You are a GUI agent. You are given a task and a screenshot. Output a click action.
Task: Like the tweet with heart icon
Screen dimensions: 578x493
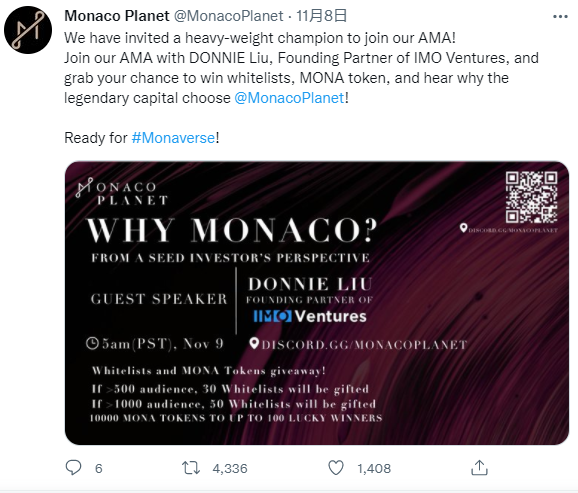(336, 468)
